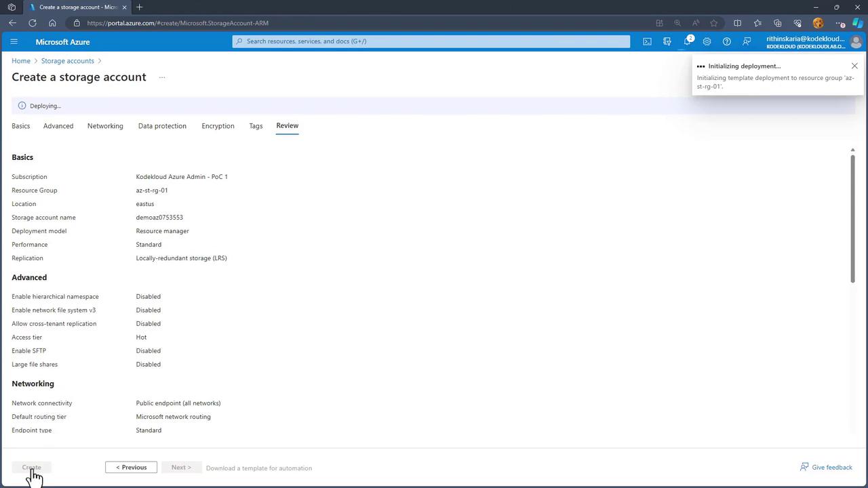Click the browser address bar URL

pos(178,23)
